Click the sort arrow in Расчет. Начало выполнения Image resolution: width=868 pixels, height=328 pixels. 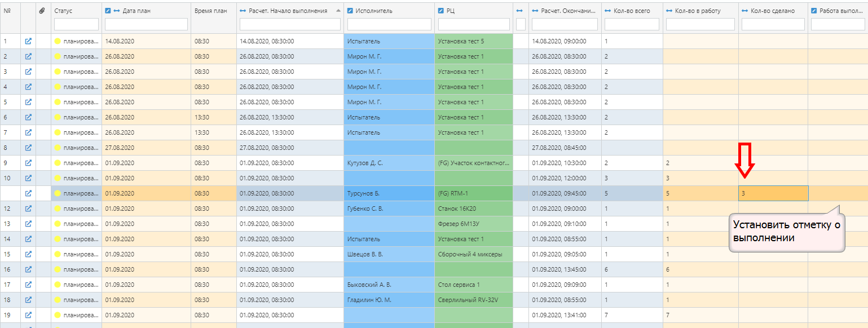click(x=338, y=11)
